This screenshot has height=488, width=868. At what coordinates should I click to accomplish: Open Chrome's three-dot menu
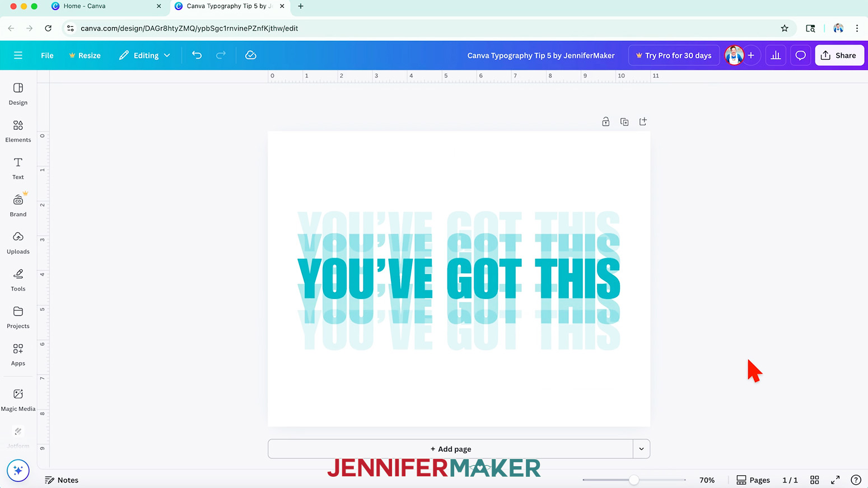point(857,28)
